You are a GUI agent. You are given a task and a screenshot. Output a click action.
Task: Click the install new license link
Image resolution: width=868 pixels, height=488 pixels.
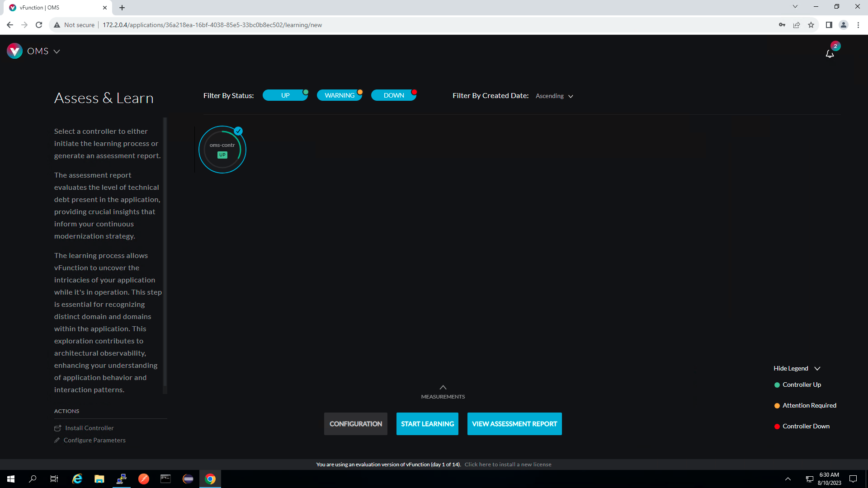(507, 464)
